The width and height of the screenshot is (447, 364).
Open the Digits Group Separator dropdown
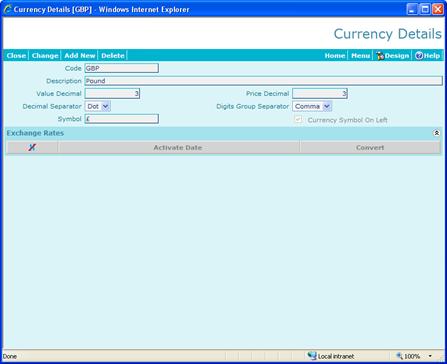(312, 106)
